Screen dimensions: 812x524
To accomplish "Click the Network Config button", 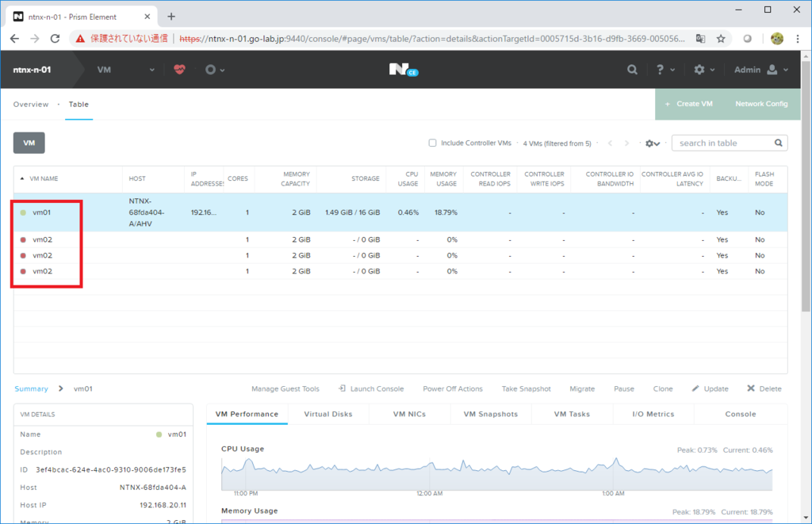I will (762, 104).
